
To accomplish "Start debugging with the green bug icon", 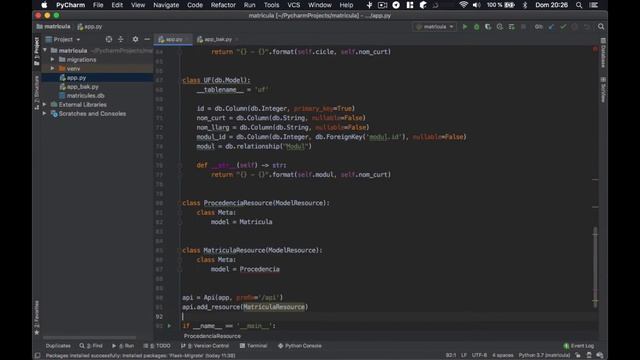I will coord(476,27).
